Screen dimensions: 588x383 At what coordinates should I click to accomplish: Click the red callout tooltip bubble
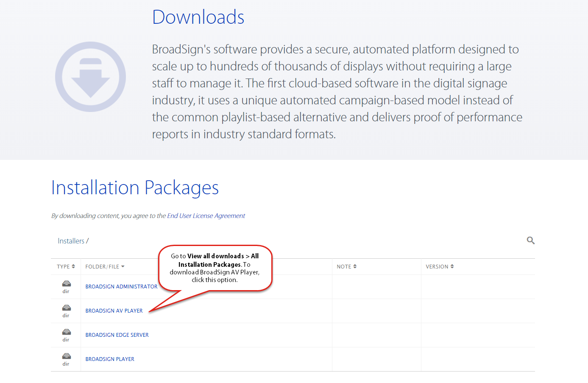[x=215, y=268]
